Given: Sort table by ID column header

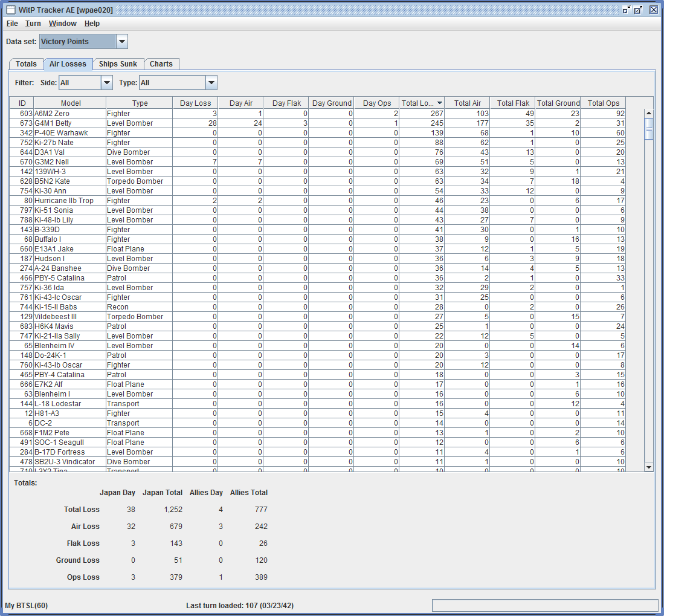Looking at the screenshot, I should pyautogui.click(x=22, y=103).
